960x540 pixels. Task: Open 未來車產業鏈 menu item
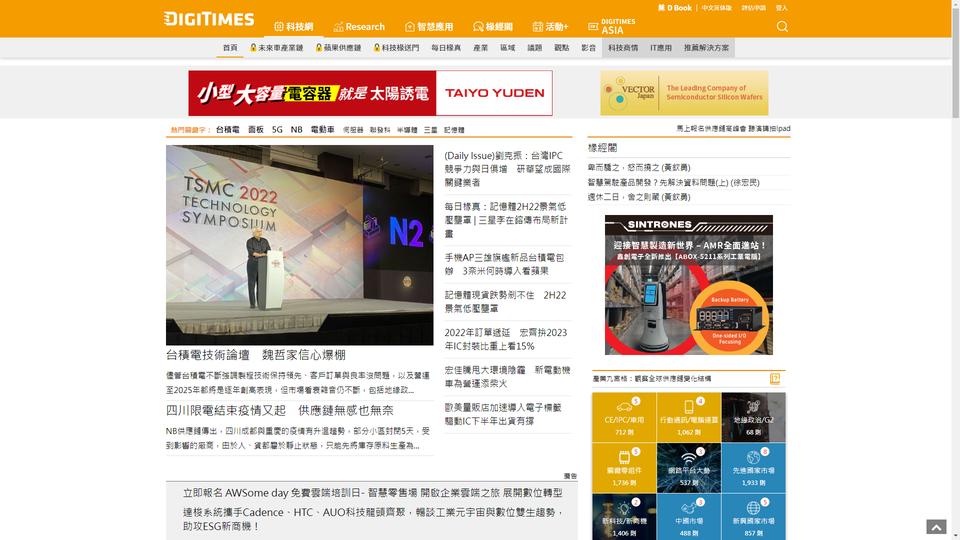point(277,48)
